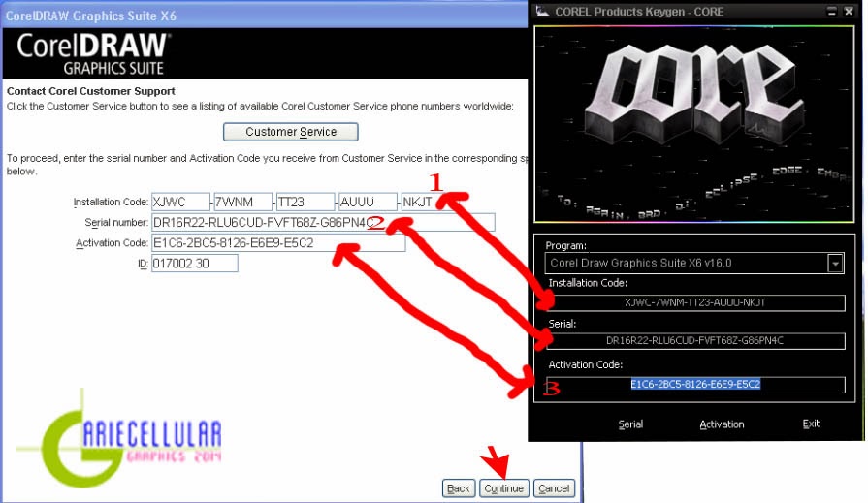The height and width of the screenshot is (503, 868).
Task: Click the Serial number field in CorelDRAW dialog
Action: 323,223
